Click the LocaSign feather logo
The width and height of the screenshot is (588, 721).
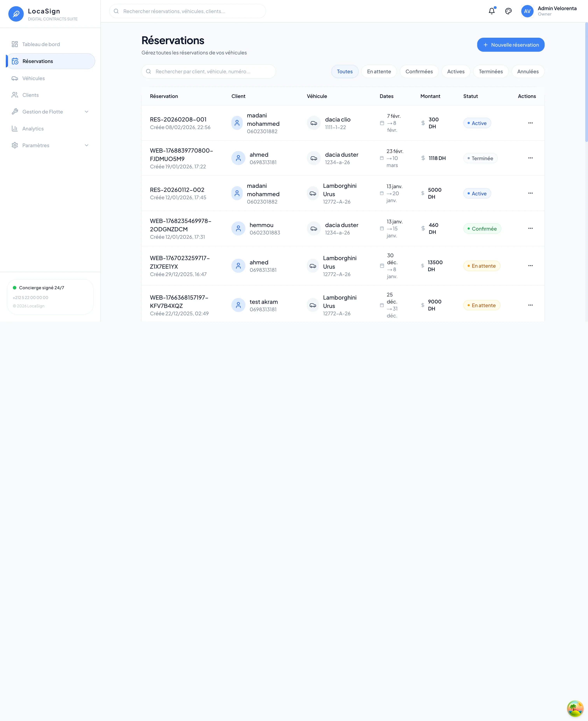pyautogui.click(x=16, y=14)
